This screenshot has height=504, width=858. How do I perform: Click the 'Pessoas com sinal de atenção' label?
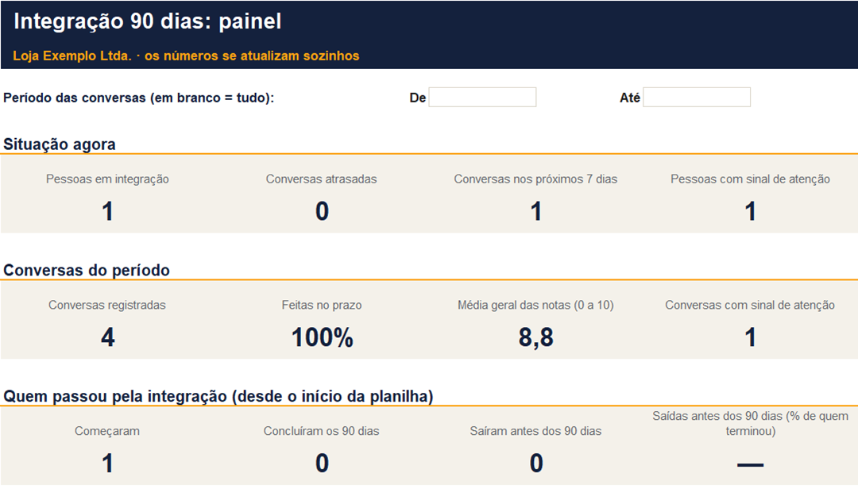click(x=750, y=179)
